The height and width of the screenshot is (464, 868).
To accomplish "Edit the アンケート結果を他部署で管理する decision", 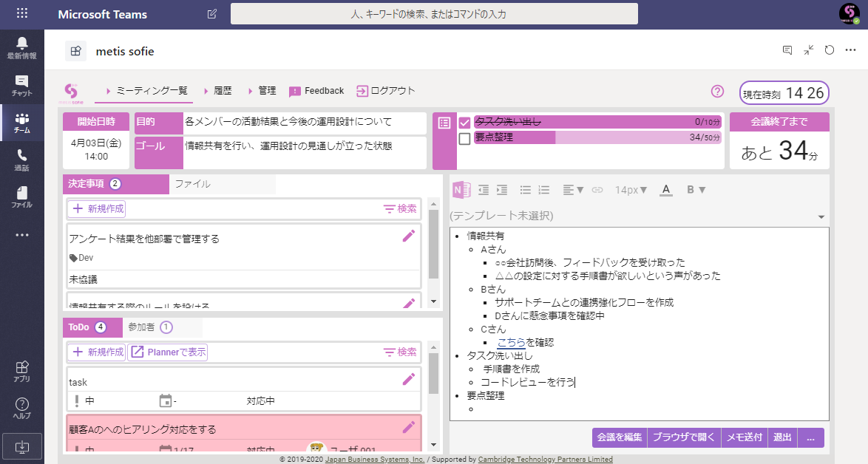I will 409,236.
